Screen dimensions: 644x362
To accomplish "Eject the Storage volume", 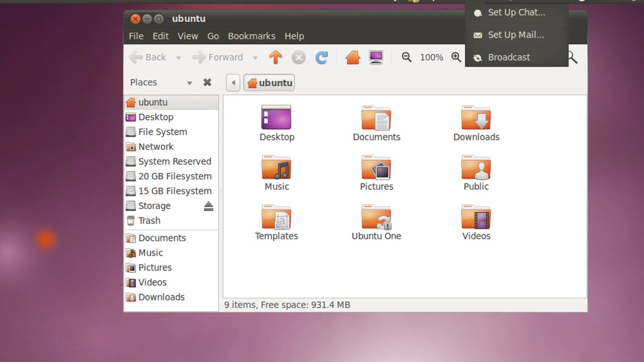I will tap(208, 206).
